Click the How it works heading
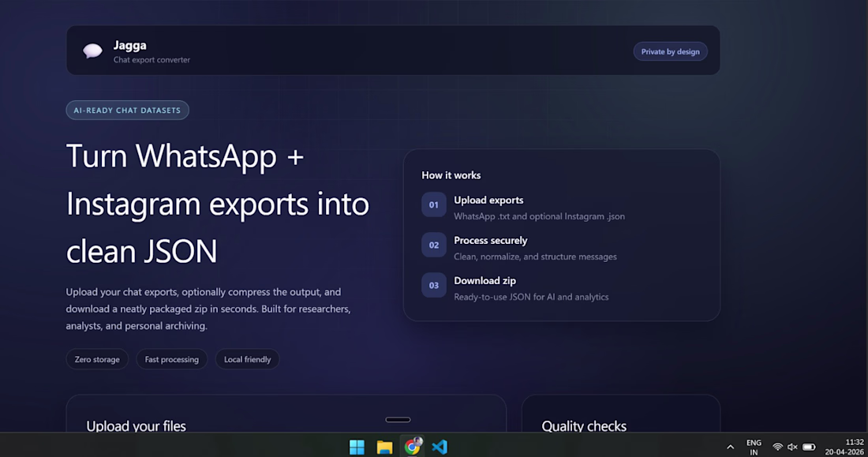The image size is (868, 457). (x=451, y=175)
